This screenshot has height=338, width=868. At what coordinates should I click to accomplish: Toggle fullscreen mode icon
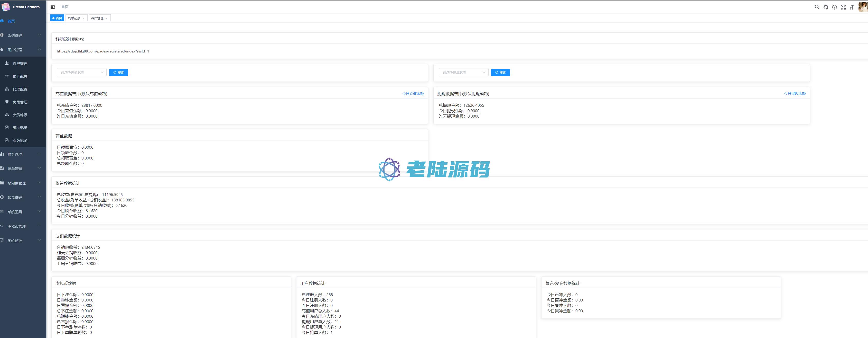pyautogui.click(x=843, y=7)
